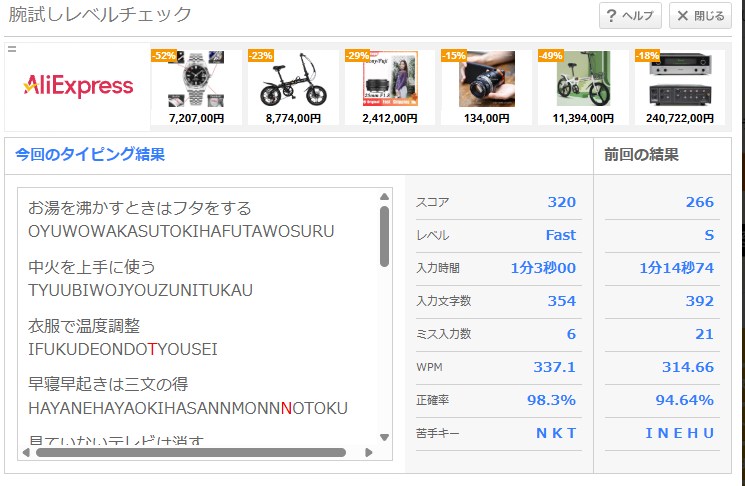Click the AliExpress logo banner
Viewport: 745px width, 486px height.
pyautogui.click(x=77, y=85)
